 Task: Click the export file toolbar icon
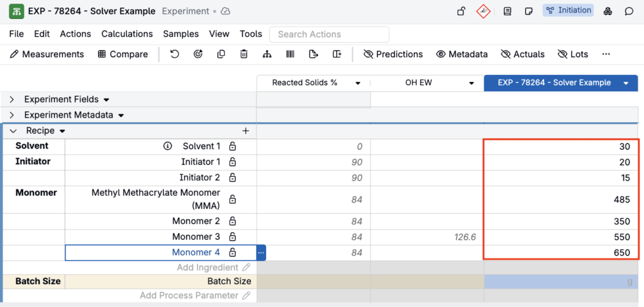[313, 54]
